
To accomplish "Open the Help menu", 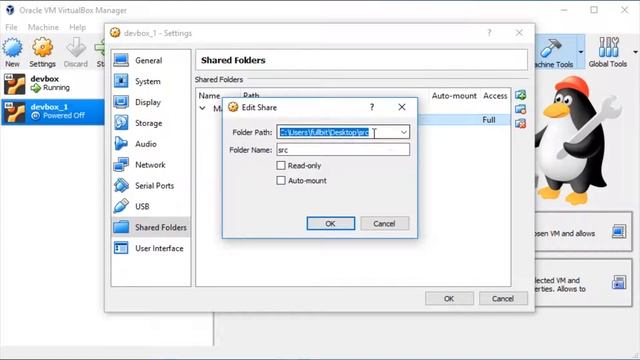I will (x=78, y=27).
